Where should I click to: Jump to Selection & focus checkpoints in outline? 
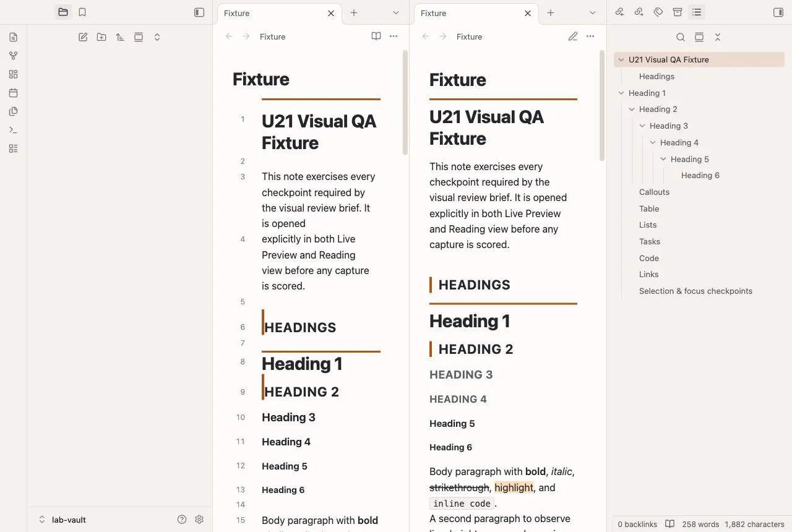pyautogui.click(x=695, y=291)
